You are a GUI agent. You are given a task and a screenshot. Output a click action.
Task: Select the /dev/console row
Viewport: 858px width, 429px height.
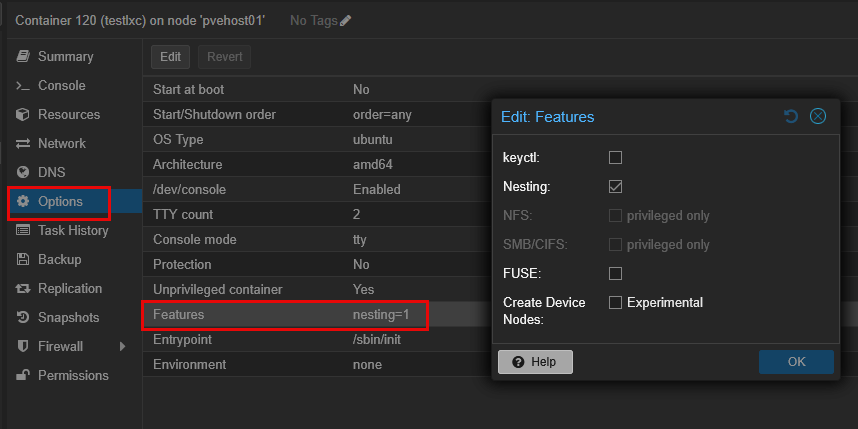click(317, 189)
